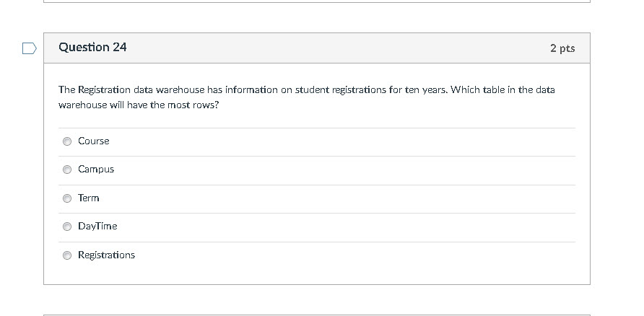The height and width of the screenshot is (316, 644).
Task: Click the '2 pts' points indicator
Action: pos(562,48)
